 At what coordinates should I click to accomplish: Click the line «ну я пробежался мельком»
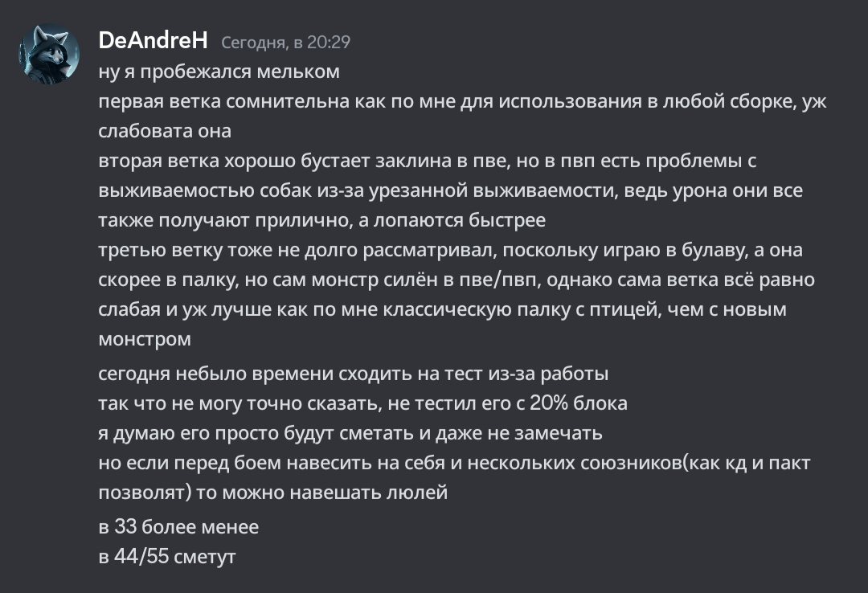tap(219, 72)
